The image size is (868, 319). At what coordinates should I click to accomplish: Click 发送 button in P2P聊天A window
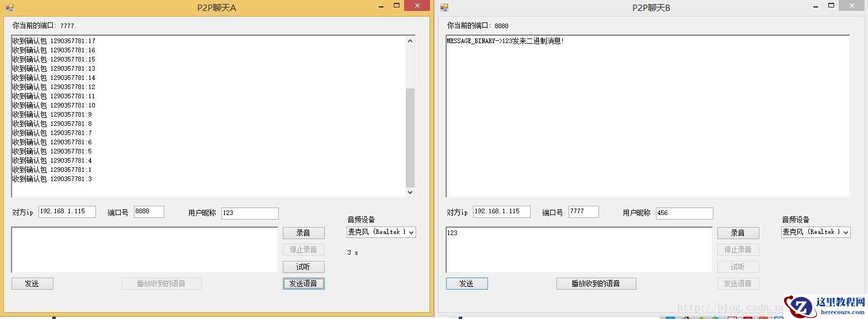[32, 283]
